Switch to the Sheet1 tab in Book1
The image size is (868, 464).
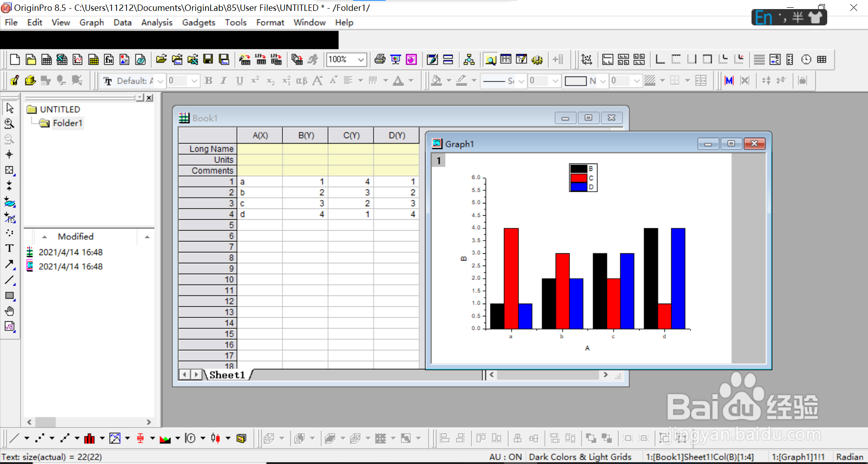click(x=227, y=375)
